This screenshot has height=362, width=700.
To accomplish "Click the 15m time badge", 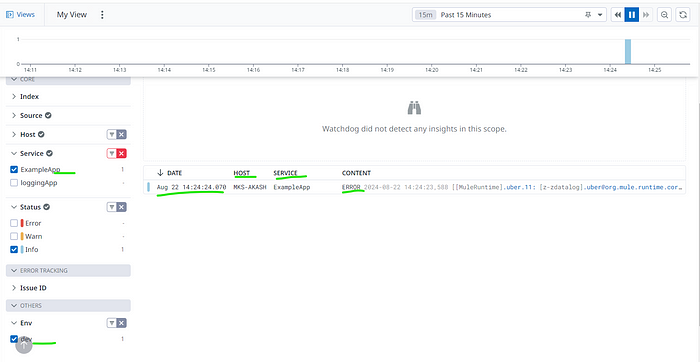I will [x=425, y=15].
